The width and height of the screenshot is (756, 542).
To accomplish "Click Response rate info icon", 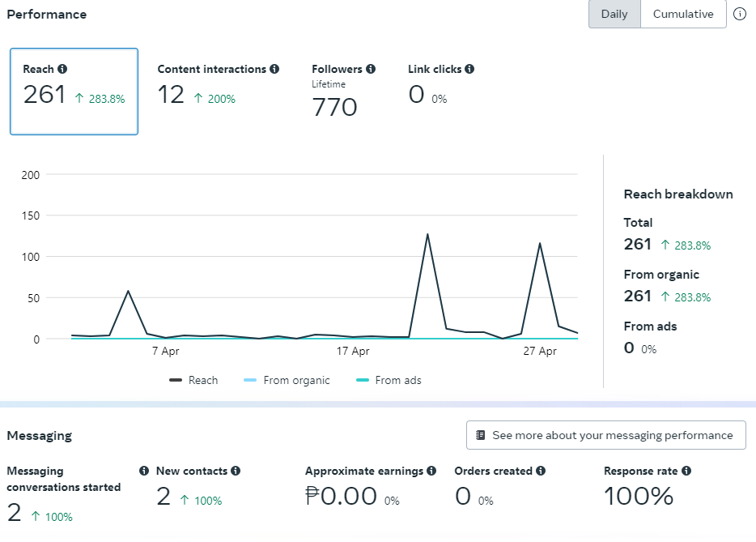I will 686,471.
